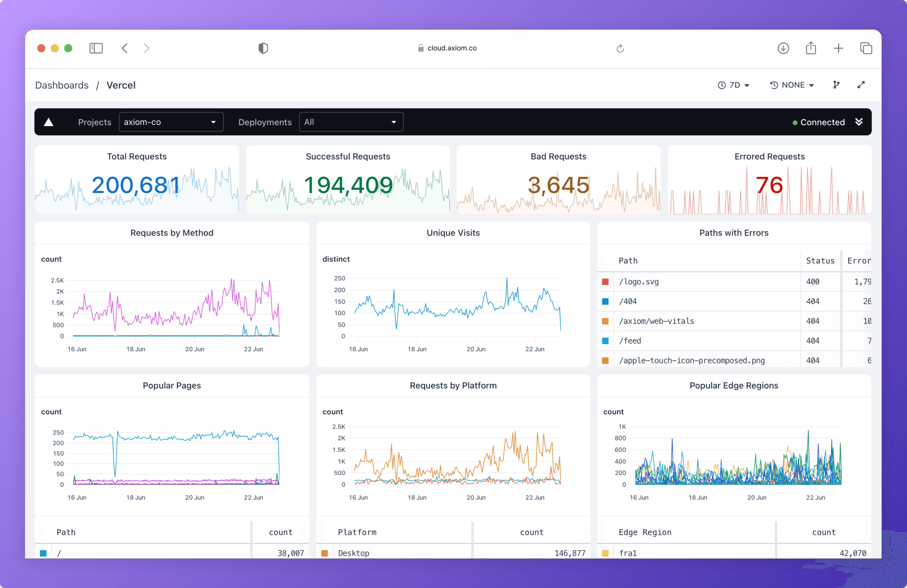Click the Vercel triangle logo icon
Image resolution: width=907 pixels, height=588 pixels.
pos(49,122)
